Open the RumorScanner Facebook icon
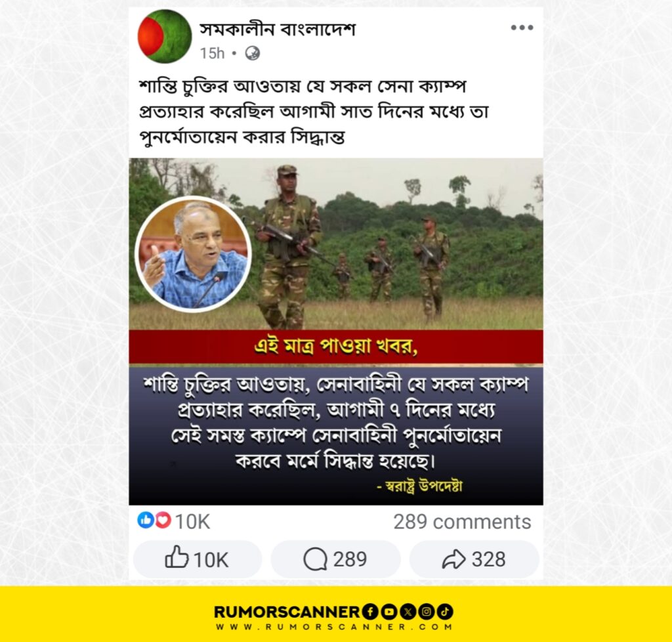The height and width of the screenshot is (642, 672). click(370, 612)
